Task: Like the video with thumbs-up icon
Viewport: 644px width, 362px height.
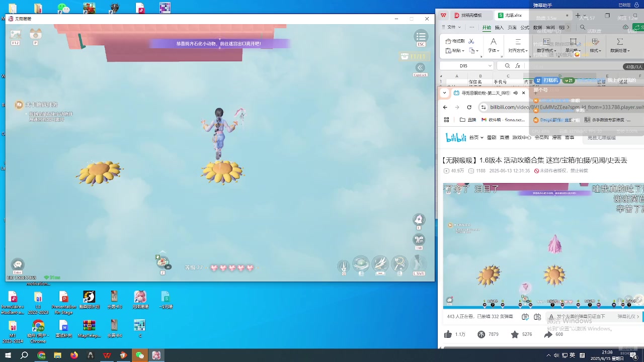Action: click(x=448, y=334)
